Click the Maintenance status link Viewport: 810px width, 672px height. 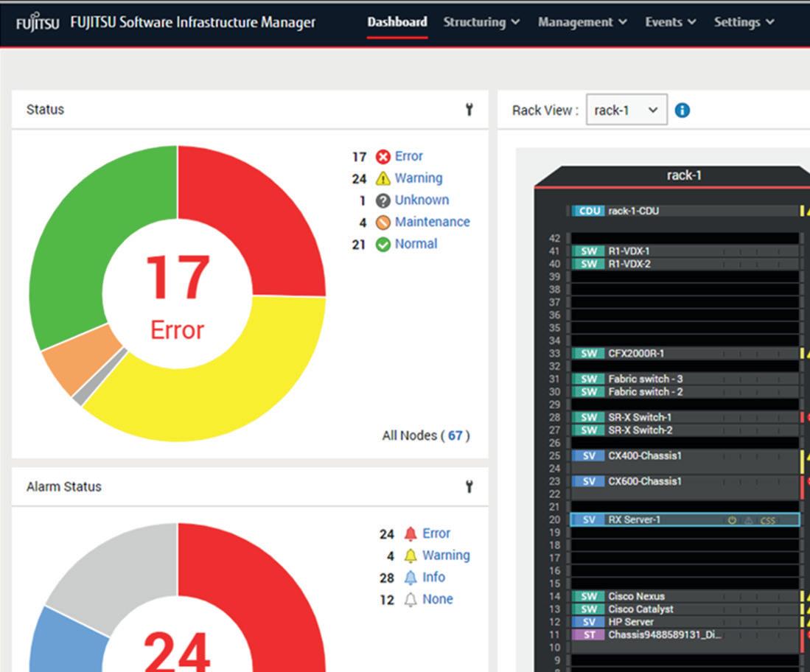click(x=433, y=222)
